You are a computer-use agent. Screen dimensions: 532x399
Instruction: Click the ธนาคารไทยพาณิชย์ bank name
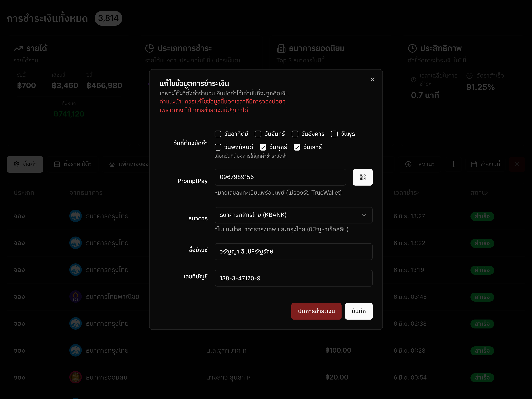click(x=113, y=297)
